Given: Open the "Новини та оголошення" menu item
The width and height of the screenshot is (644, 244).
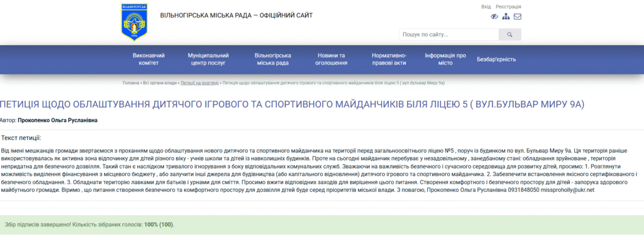Looking at the screenshot, I should pos(331,59).
